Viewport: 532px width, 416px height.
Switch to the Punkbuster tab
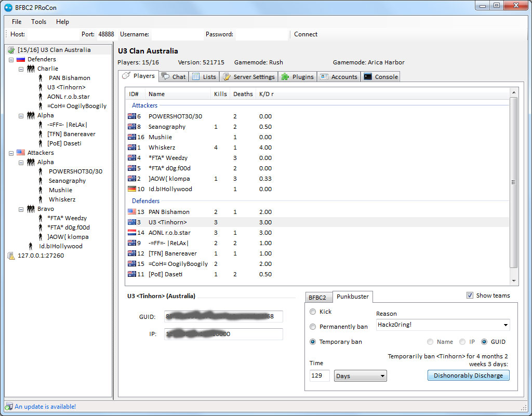pos(353,297)
